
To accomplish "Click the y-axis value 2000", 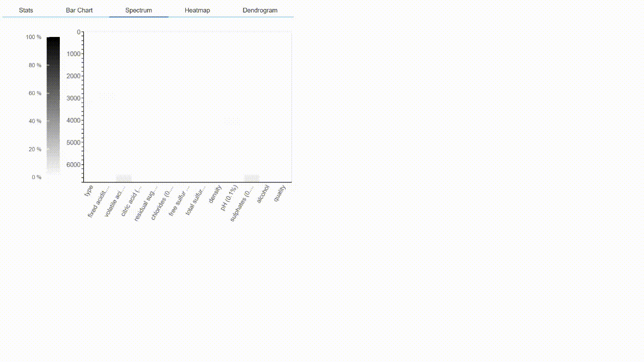I will (74, 76).
